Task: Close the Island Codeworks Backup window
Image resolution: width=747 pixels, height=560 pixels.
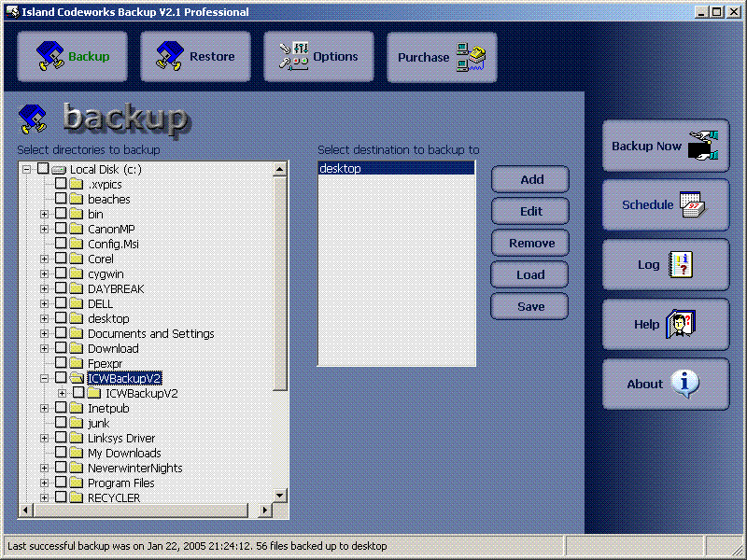Action: (734, 12)
